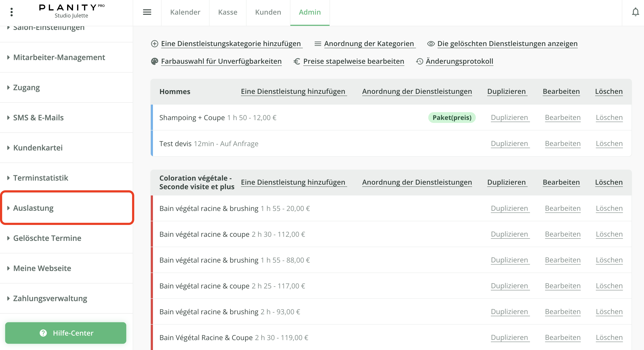
Task: Click the plus circle icon for adding a category
Action: coord(154,44)
